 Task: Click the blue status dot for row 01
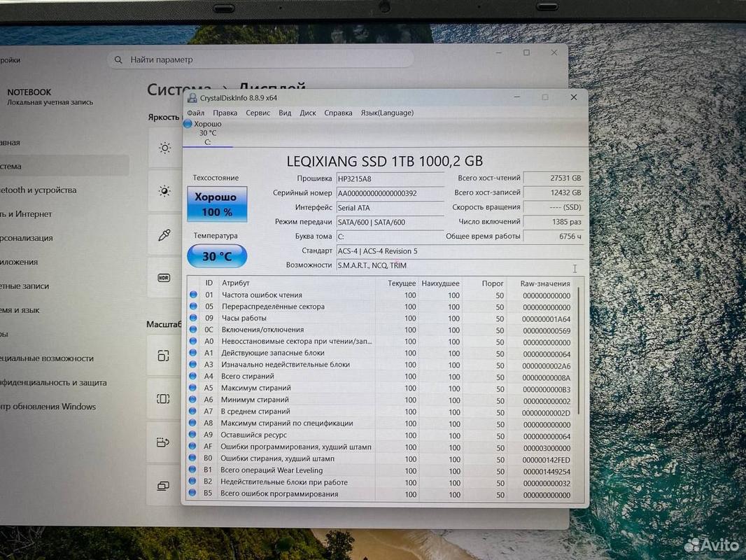coord(193,295)
